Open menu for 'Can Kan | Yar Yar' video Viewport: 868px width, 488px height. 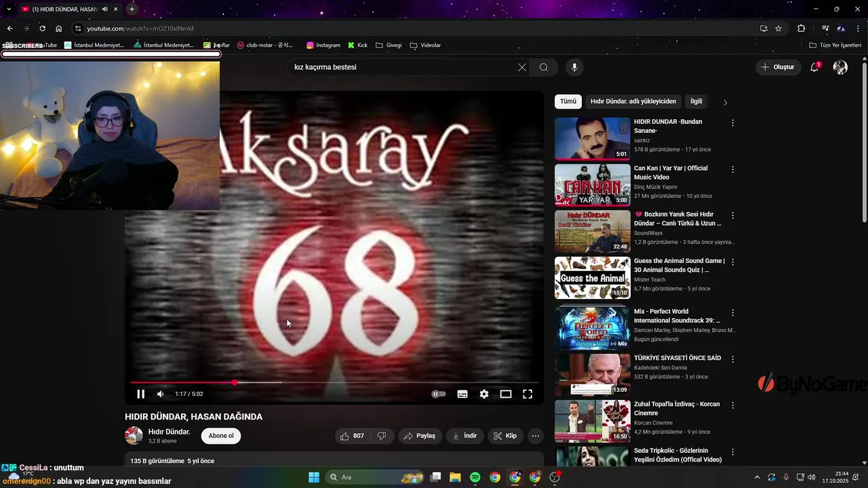(732, 169)
